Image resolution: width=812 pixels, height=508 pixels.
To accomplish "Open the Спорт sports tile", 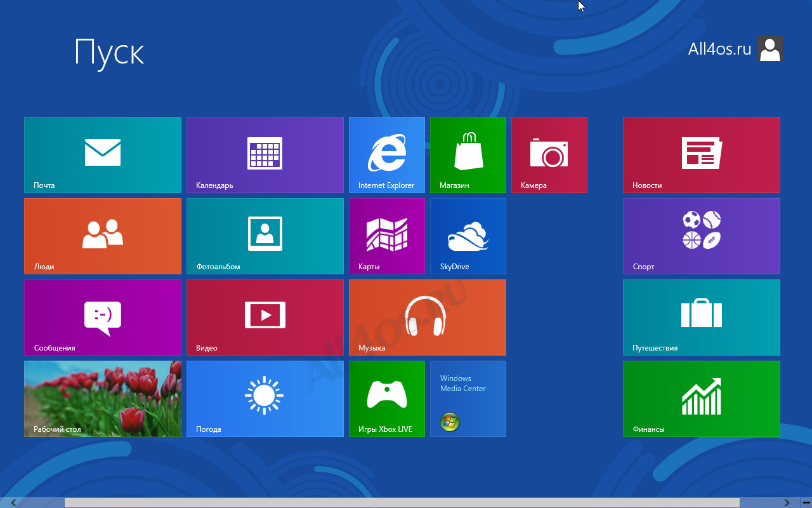I will coord(702,236).
